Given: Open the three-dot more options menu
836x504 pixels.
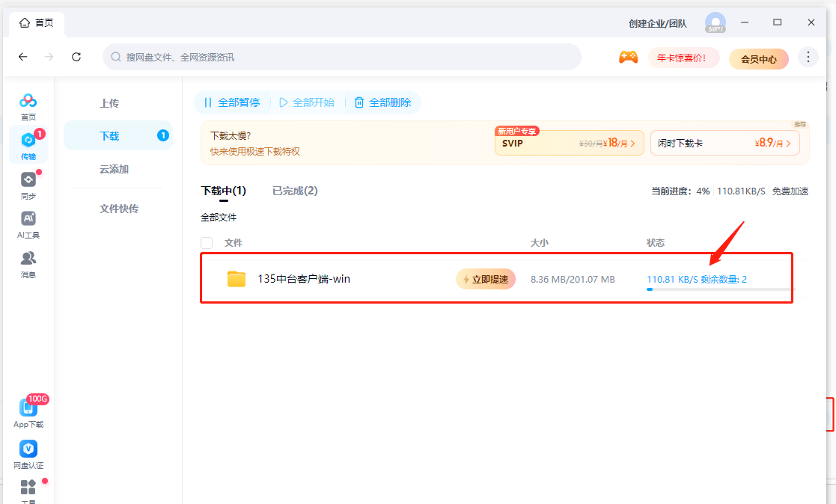Looking at the screenshot, I should 808,57.
